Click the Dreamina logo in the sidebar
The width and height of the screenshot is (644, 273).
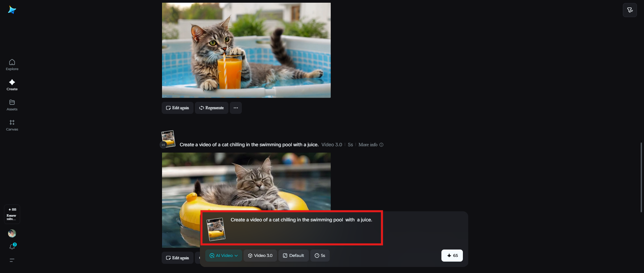tap(12, 10)
